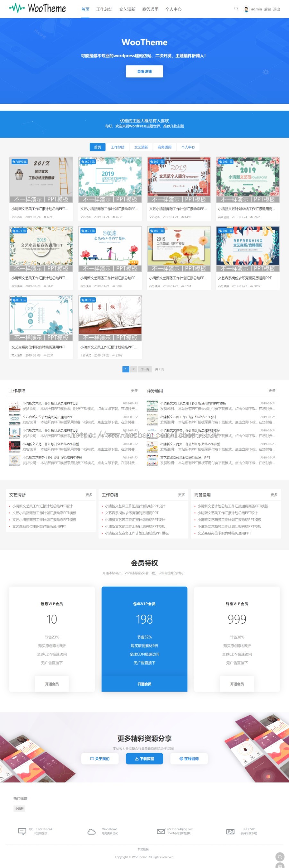
Task: Select the 文艺清新 filter tab above the grid
Action: [x=141, y=147]
